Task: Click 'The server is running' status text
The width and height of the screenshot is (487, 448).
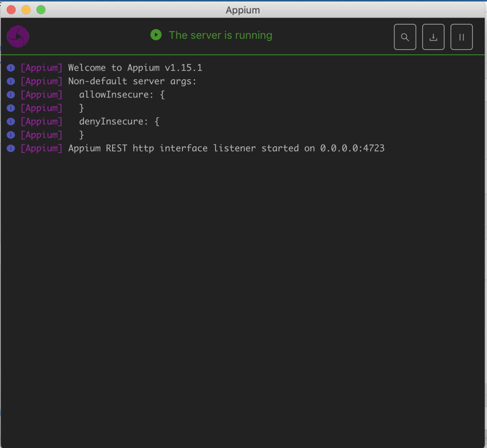Action: pyautogui.click(x=220, y=35)
